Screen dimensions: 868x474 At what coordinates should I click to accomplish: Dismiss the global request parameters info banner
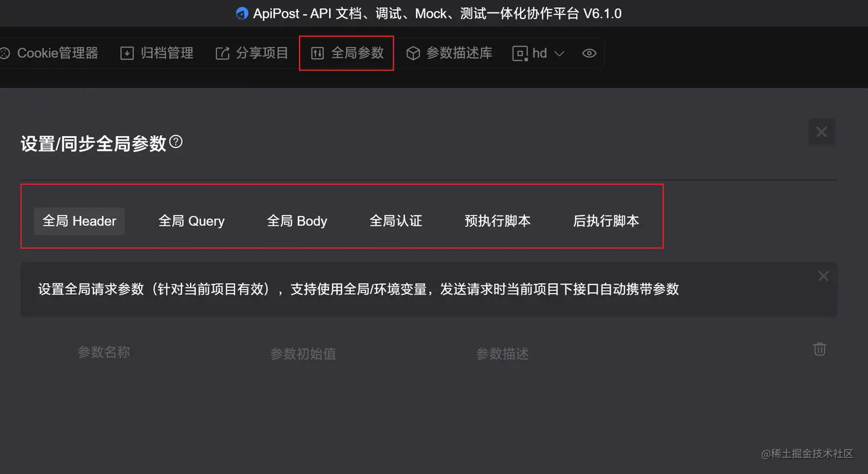pos(823,276)
